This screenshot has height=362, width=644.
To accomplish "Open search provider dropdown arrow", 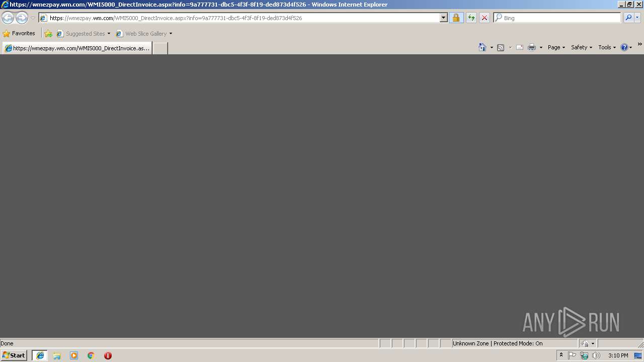I will point(637,18).
